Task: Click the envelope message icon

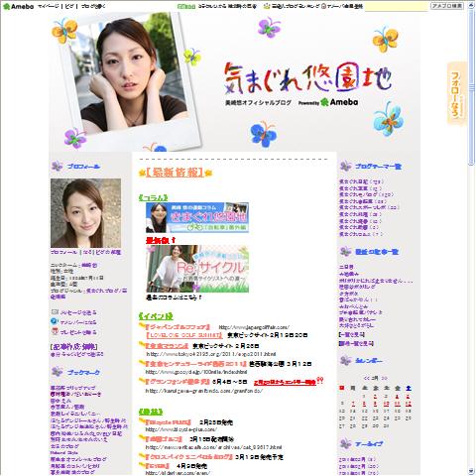Action: tap(55, 312)
